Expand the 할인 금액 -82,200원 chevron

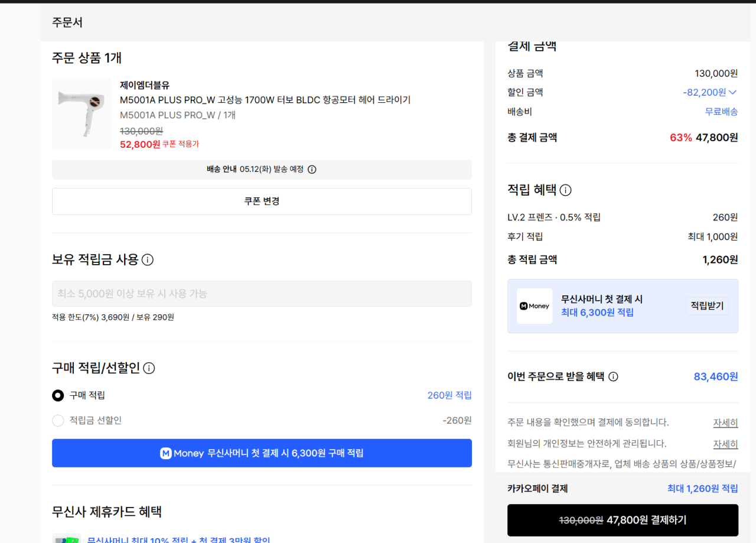click(733, 92)
